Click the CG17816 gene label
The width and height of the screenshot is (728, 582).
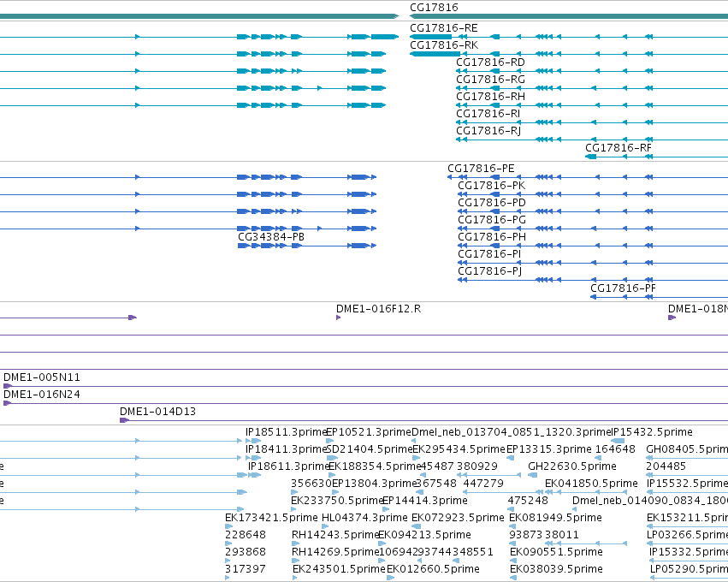point(434,8)
